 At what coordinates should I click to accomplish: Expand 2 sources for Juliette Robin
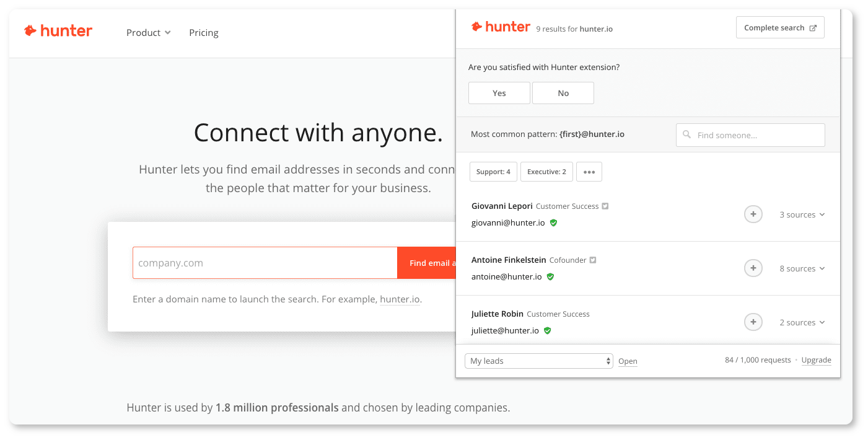click(x=802, y=322)
